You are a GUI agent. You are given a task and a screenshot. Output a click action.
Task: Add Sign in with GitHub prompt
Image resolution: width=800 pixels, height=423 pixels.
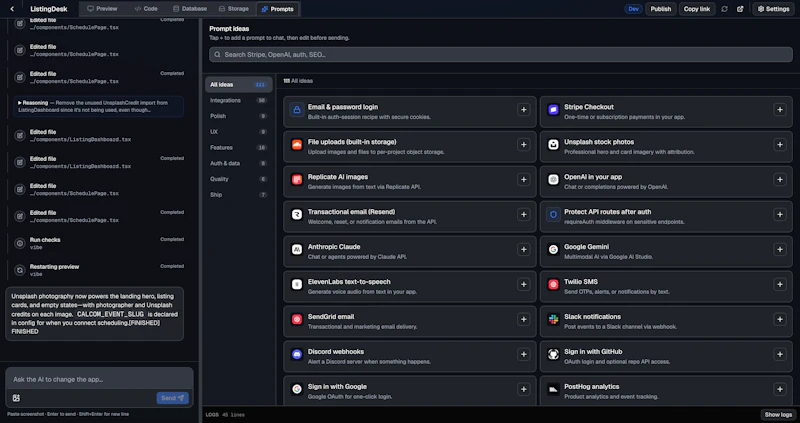[780, 354]
